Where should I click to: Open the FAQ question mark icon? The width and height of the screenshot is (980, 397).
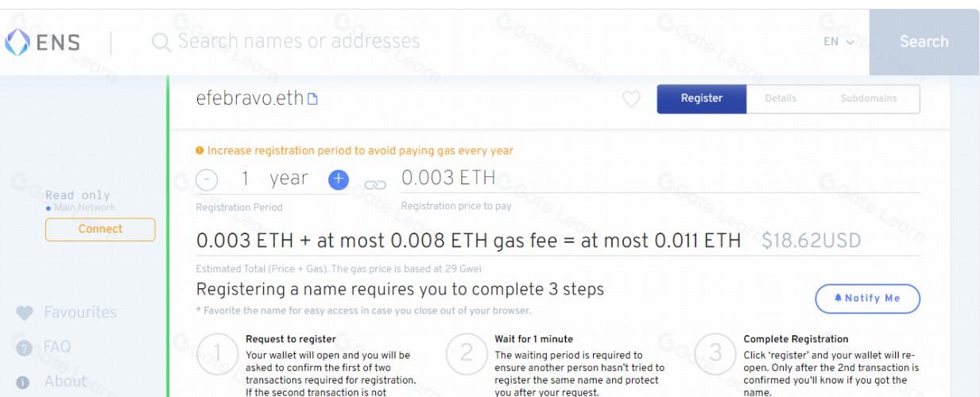(24, 348)
